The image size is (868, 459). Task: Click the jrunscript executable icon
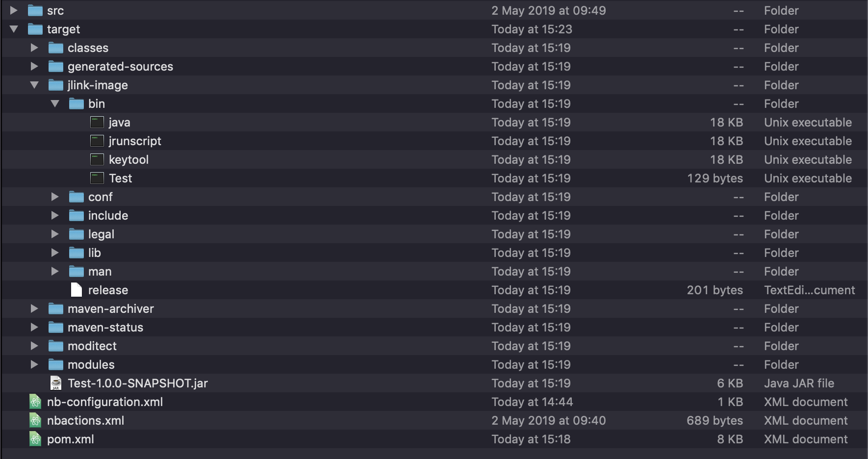point(97,141)
